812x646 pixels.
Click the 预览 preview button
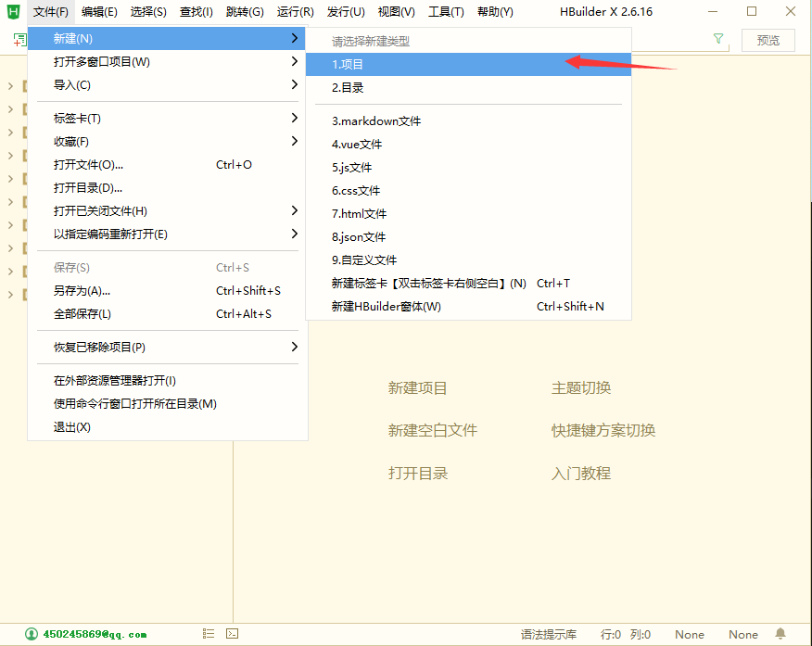[x=768, y=40]
